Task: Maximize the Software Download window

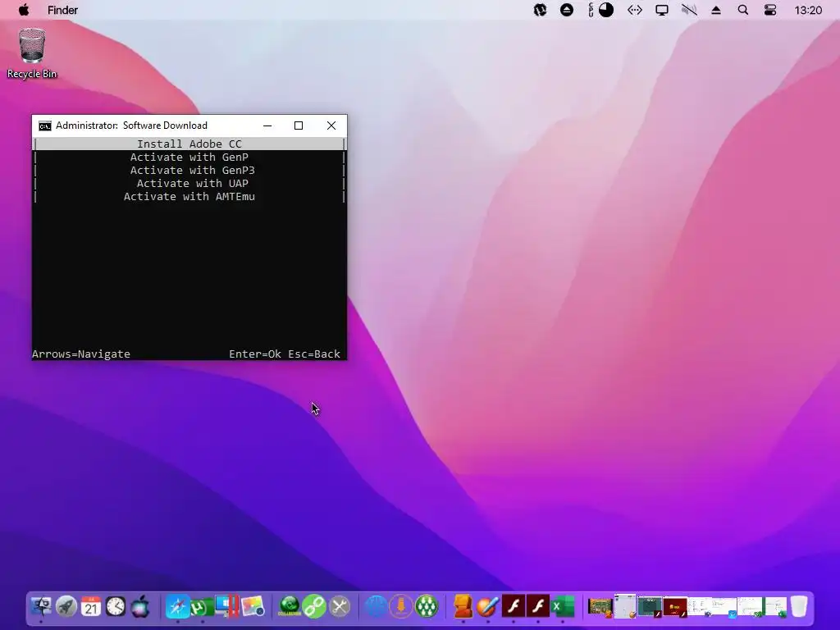Action: click(x=299, y=126)
